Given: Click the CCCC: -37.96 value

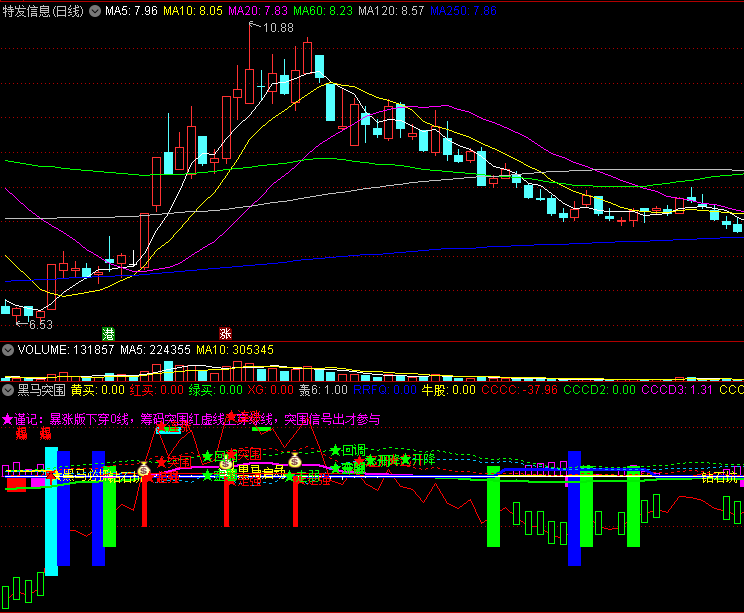Looking at the screenshot, I should pyautogui.click(x=520, y=390).
